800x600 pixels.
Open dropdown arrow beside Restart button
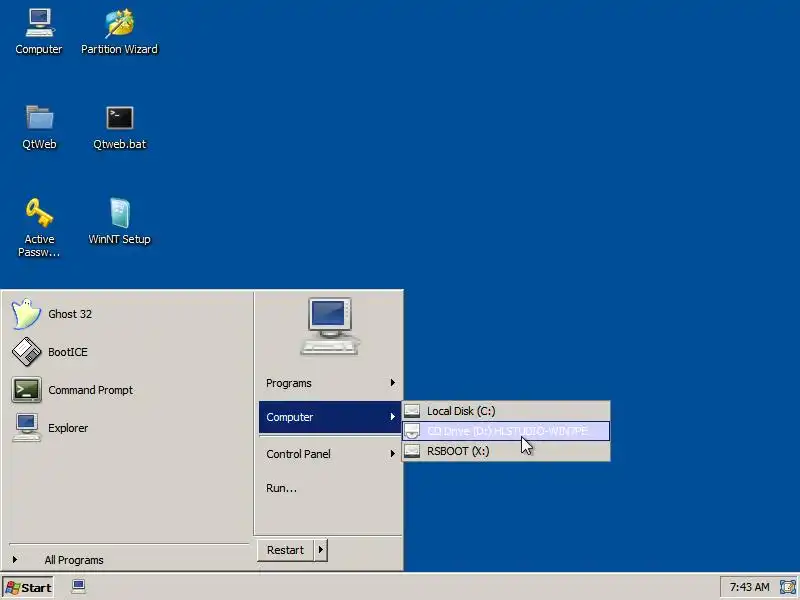click(x=321, y=550)
